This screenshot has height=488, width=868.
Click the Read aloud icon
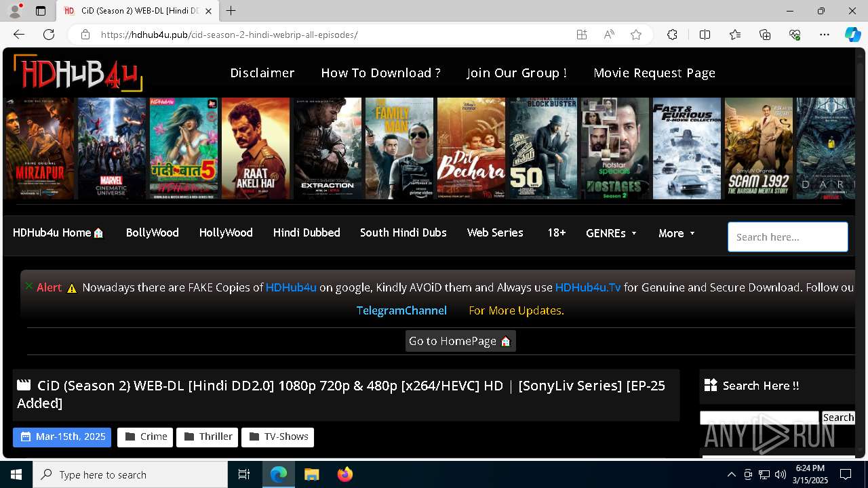(x=609, y=35)
